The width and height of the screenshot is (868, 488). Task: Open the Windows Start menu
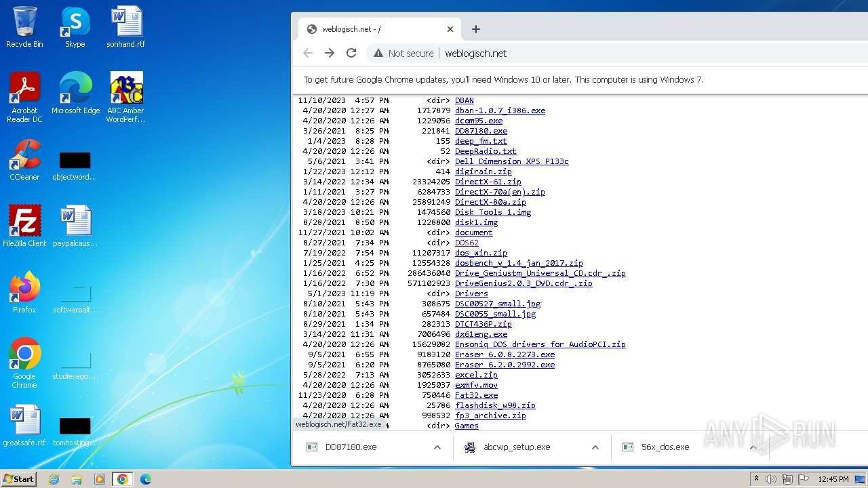coord(18,479)
